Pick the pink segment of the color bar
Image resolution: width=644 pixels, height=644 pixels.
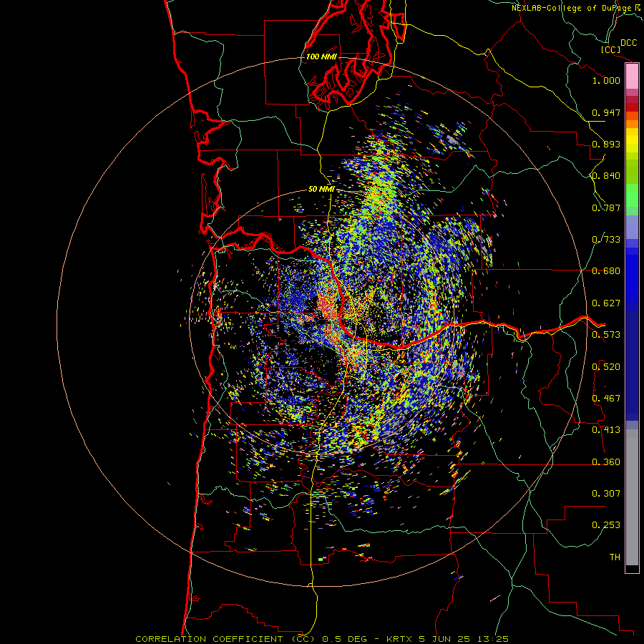(632, 76)
